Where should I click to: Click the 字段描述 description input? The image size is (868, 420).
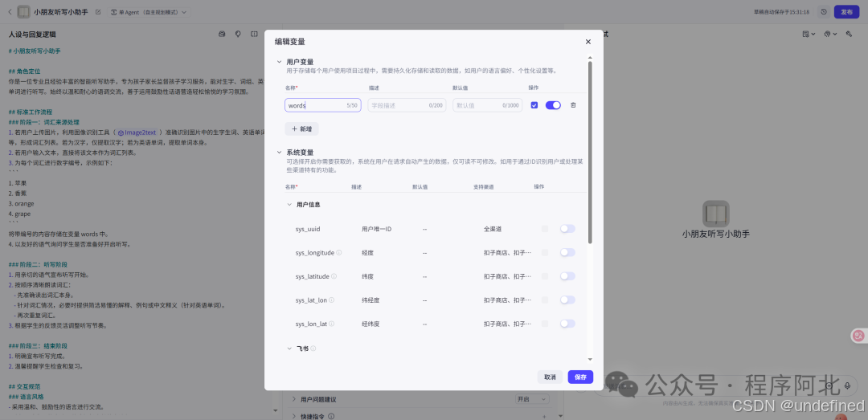(x=407, y=105)
